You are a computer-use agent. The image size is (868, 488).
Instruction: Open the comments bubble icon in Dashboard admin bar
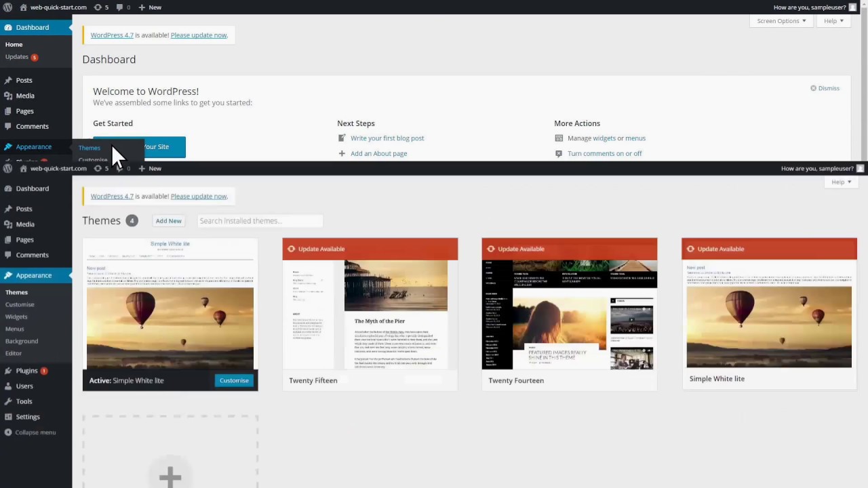coord(119,7)
